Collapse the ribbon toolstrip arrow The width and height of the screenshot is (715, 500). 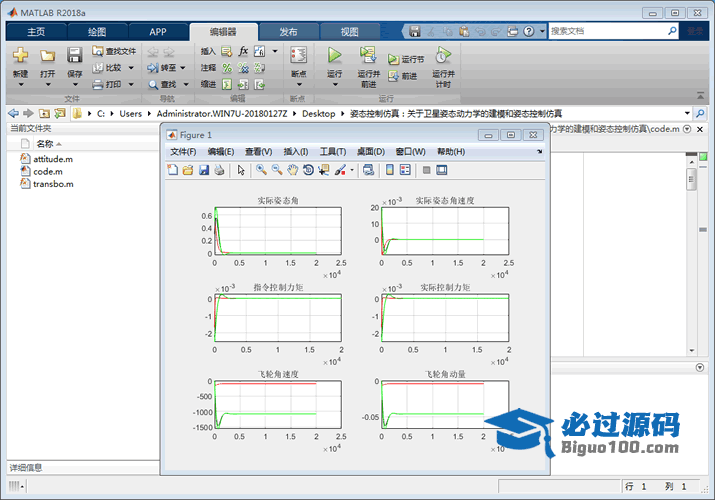point(700,95)
